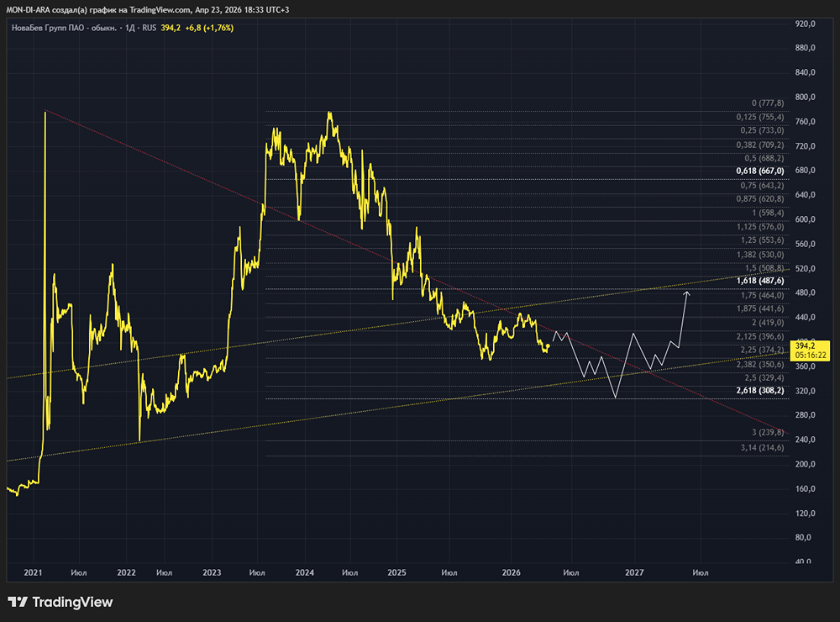Click the '2027' label on the time axis

pos(634,572)
